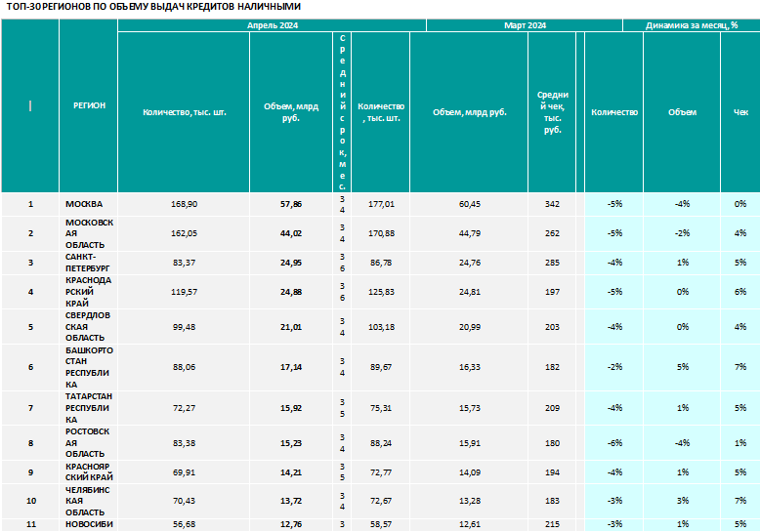Screen dimensions: 760x532
Task: Click the value 57,86 for Москва
Action: tap(291, 204)
